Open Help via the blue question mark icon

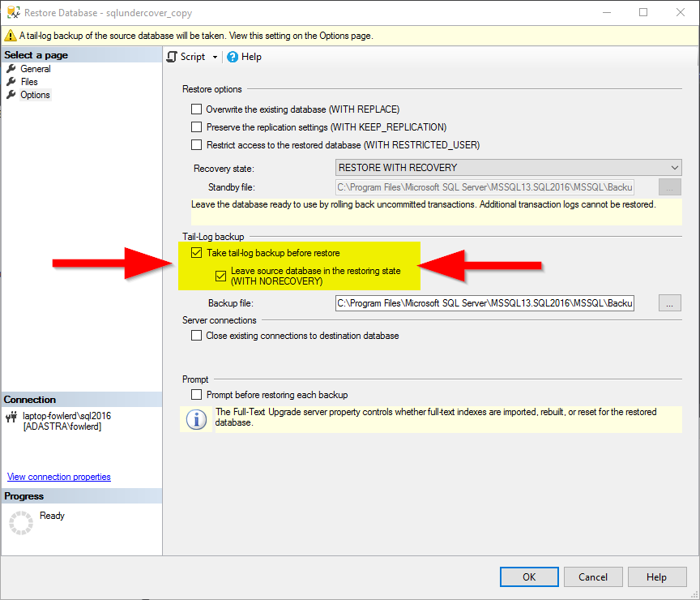click(x=233, y=57)
